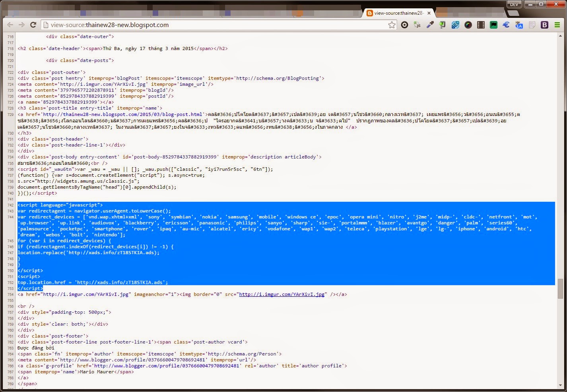
Task: Open the translate extension icon
Action: point(519,25)
